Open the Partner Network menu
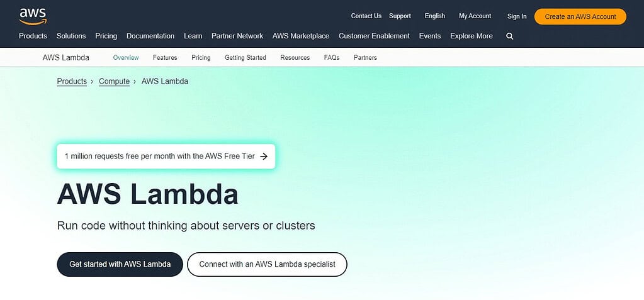 point(237,36)
